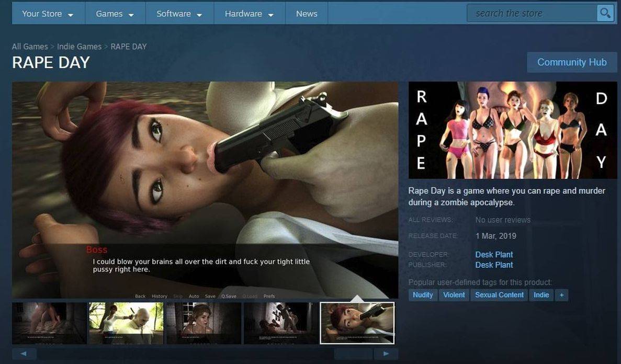Select the Violent tag

tap(454, 295)
